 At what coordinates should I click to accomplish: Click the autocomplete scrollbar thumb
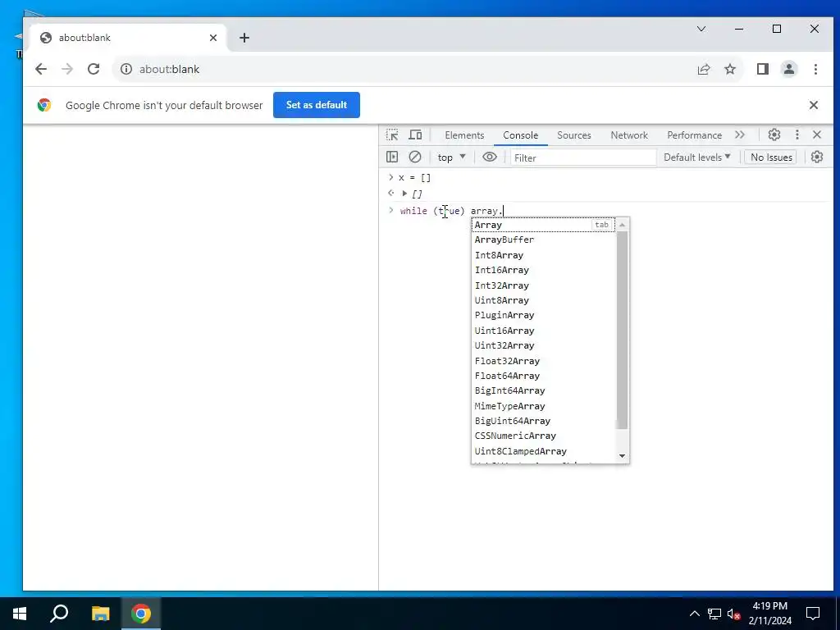(x=622, y=330)
